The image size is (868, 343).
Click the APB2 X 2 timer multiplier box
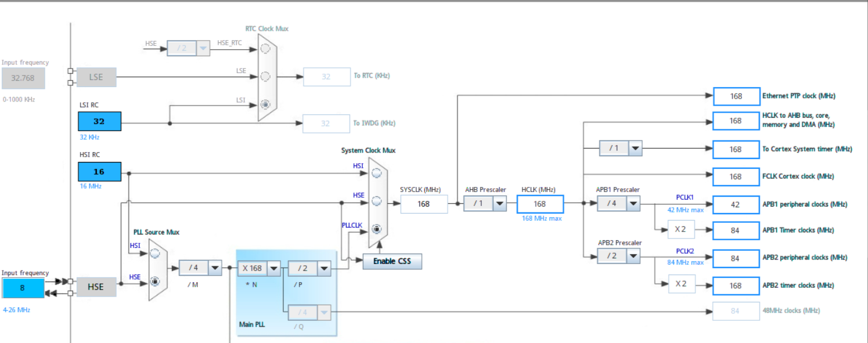[x=681, y=284]
